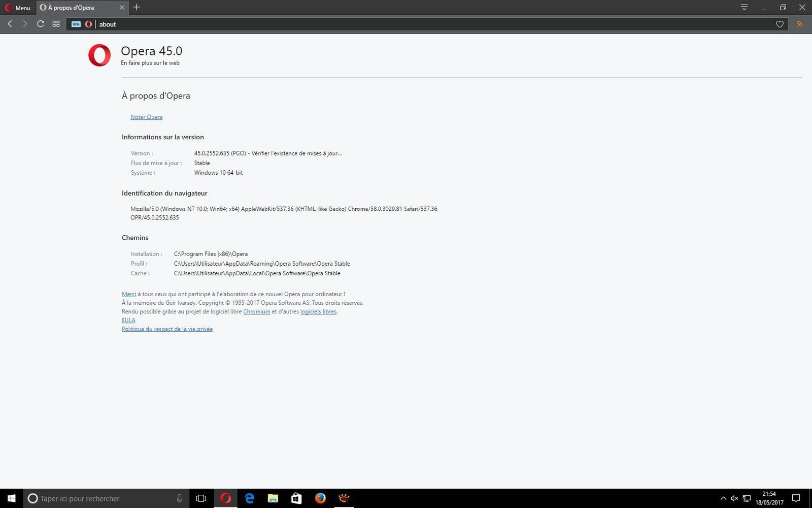Screen dimensions: 812x508
Task: Click the Profil path ending Roaming\Opera Software\Opera Stable
Action: click(x=262, y=264)
